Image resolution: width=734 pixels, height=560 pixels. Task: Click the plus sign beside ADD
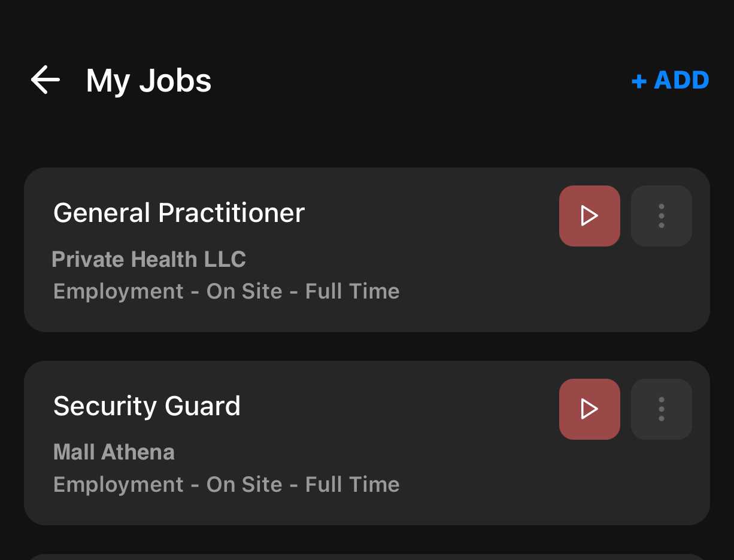tap(639, 81)
